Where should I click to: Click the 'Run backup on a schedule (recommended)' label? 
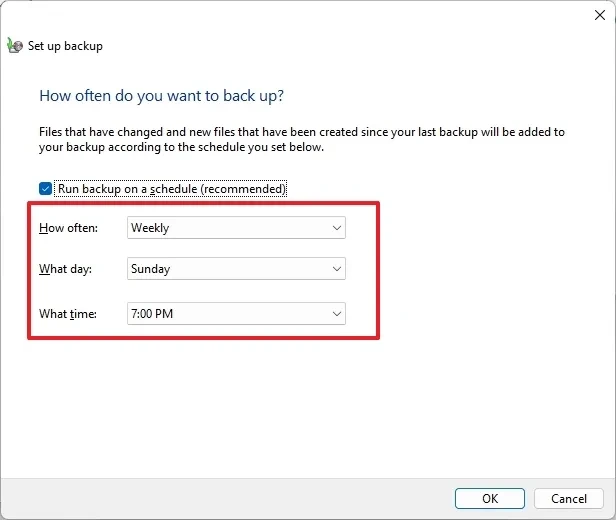tap(172, 188)
